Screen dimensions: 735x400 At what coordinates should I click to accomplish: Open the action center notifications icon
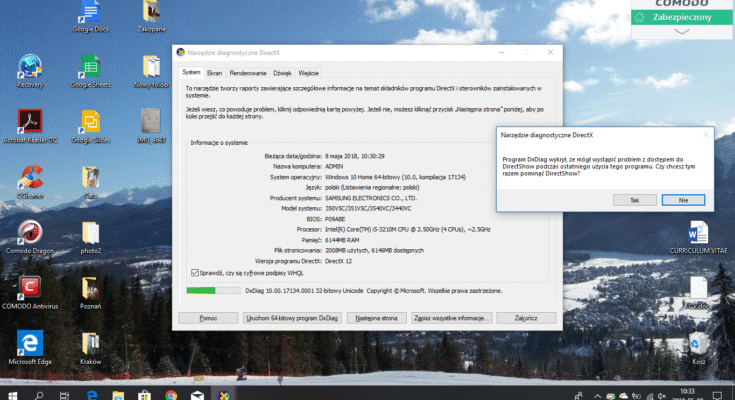717,396
